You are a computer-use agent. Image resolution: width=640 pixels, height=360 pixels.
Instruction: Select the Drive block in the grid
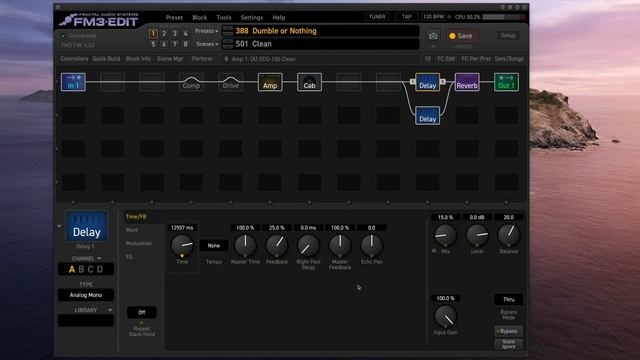231,82
